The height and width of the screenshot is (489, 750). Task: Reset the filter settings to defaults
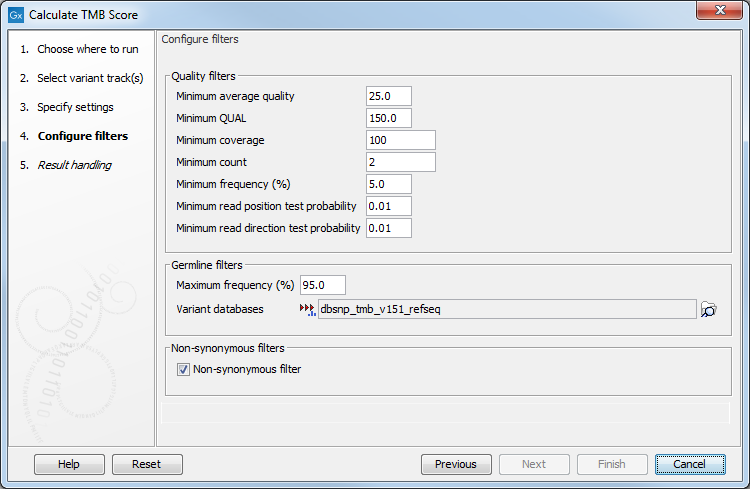click(x=147, y=464)
